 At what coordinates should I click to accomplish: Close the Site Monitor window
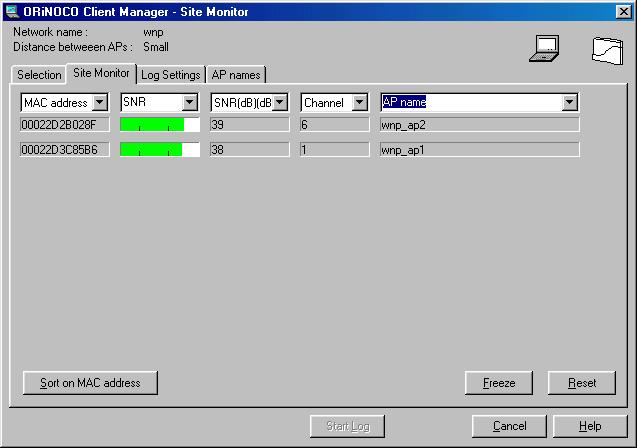(x=624, y=10)
